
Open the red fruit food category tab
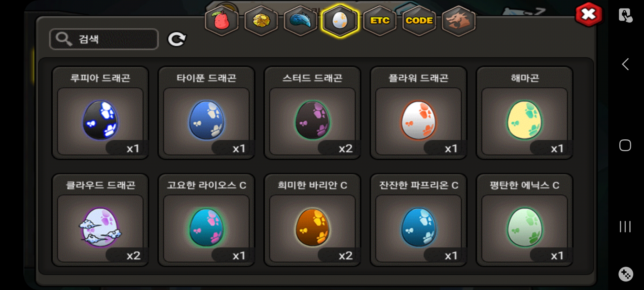pyautogui.click(x=222, y=21)
